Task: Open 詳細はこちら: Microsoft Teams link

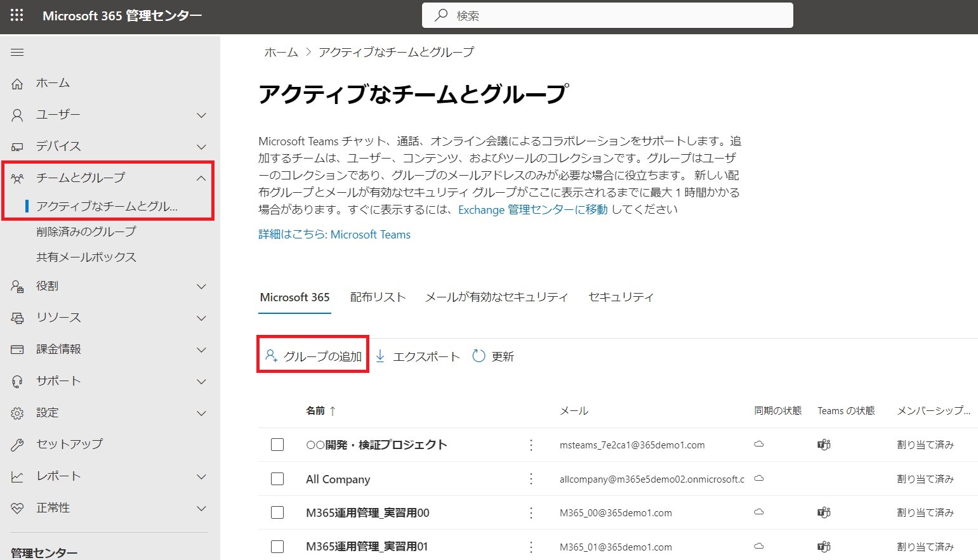Action: (x=334, y=234)
